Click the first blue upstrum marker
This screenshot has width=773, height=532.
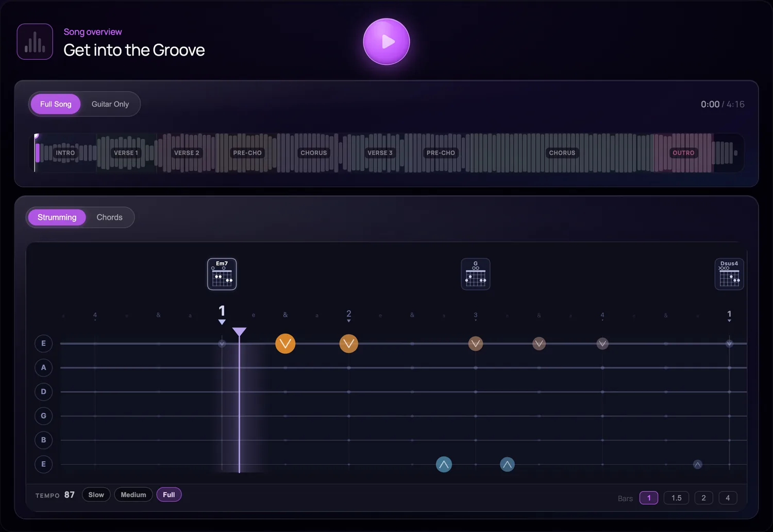(x=444, y=465)
